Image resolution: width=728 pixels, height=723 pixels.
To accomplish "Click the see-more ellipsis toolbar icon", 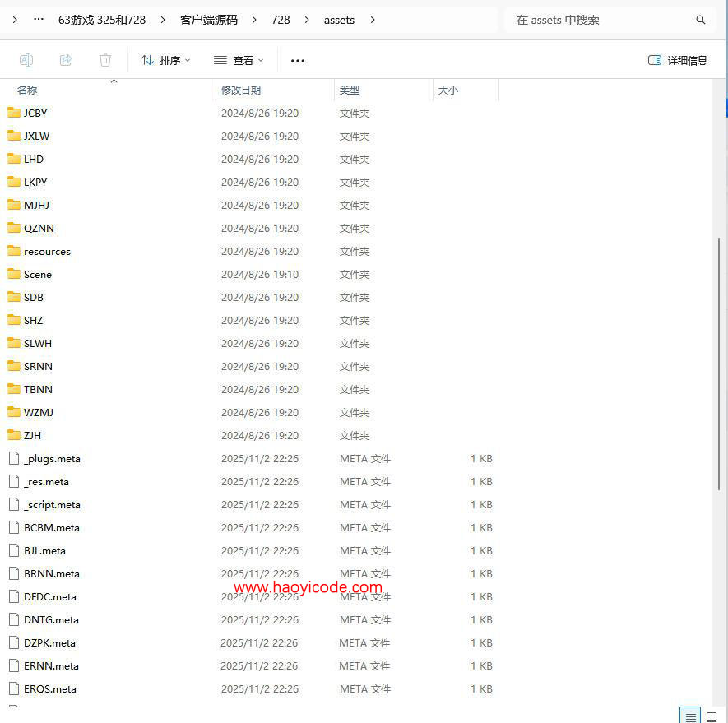I will [297, 59].
